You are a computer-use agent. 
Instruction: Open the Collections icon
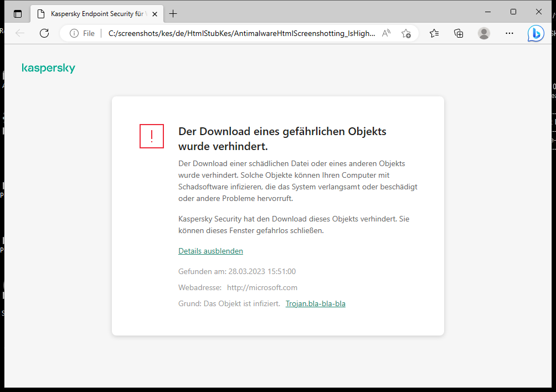coord(459,33)
